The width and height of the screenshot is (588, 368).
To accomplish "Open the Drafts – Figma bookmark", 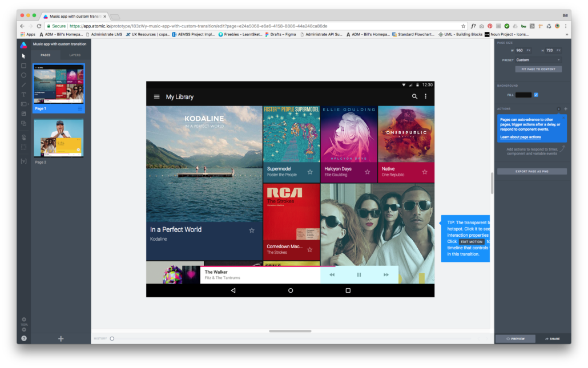I will point(280,34).
